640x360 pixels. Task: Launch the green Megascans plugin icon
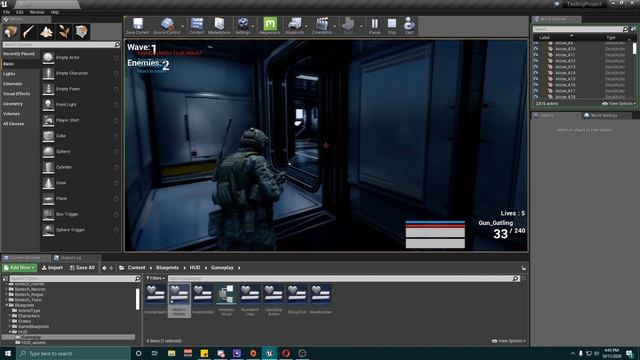[x=270, y=24]
